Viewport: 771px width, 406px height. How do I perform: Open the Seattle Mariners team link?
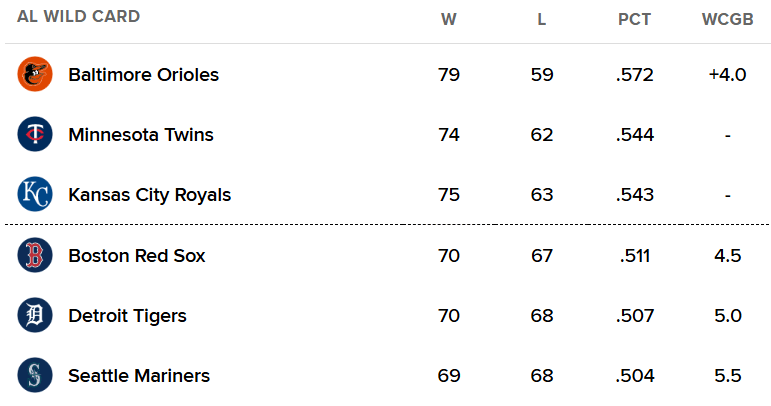point(138,376)
